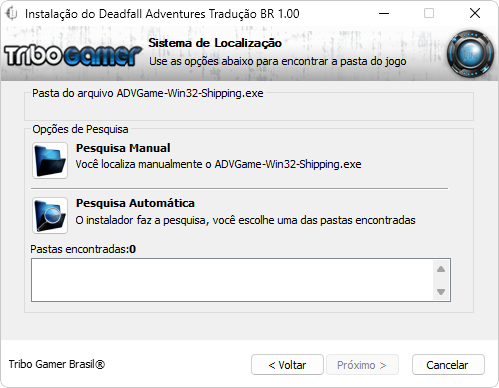Screen dimensions: 499x388
Task: Select the Pesquisa Manual heading text
Action: coord(123,148)
